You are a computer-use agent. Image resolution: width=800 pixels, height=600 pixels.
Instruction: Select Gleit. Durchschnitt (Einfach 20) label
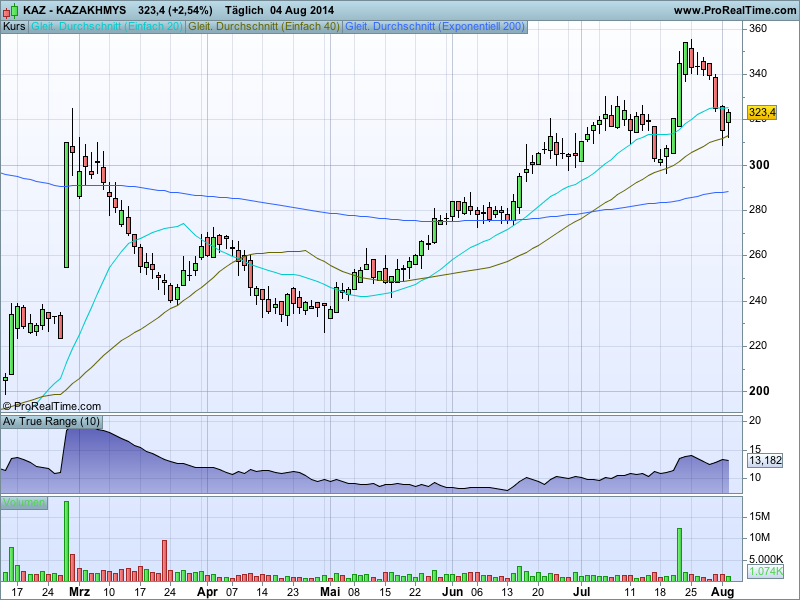pos(107,26)
